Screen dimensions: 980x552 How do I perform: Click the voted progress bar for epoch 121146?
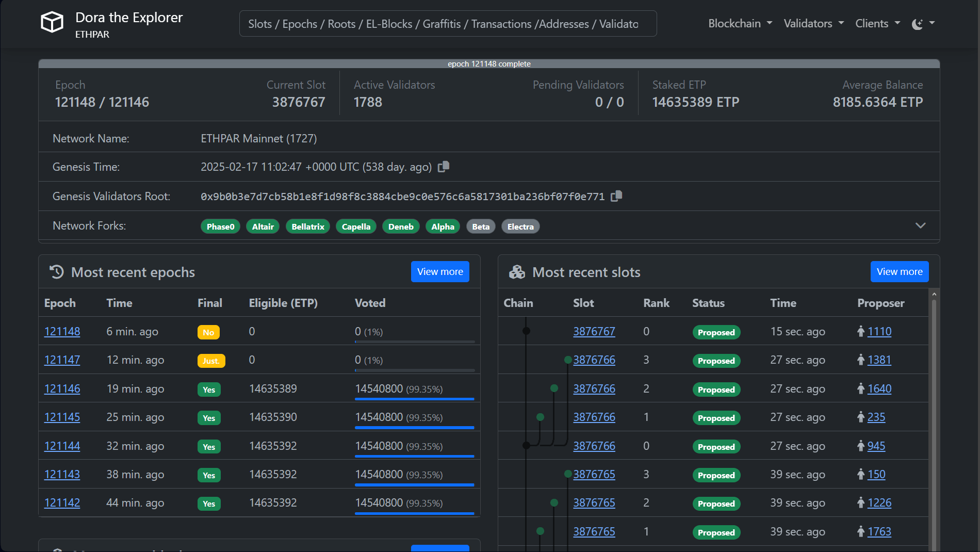click(415, 399)
